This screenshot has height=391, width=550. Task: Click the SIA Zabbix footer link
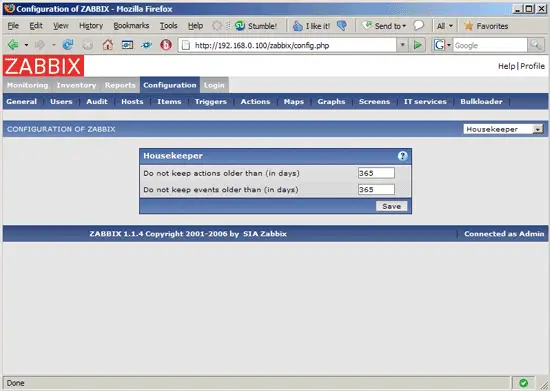point(265,234)
